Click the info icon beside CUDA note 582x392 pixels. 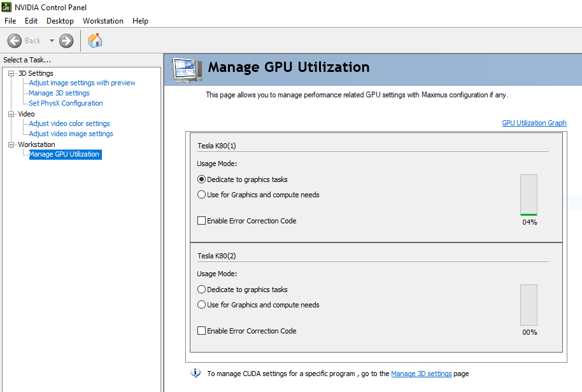point(196,374)
